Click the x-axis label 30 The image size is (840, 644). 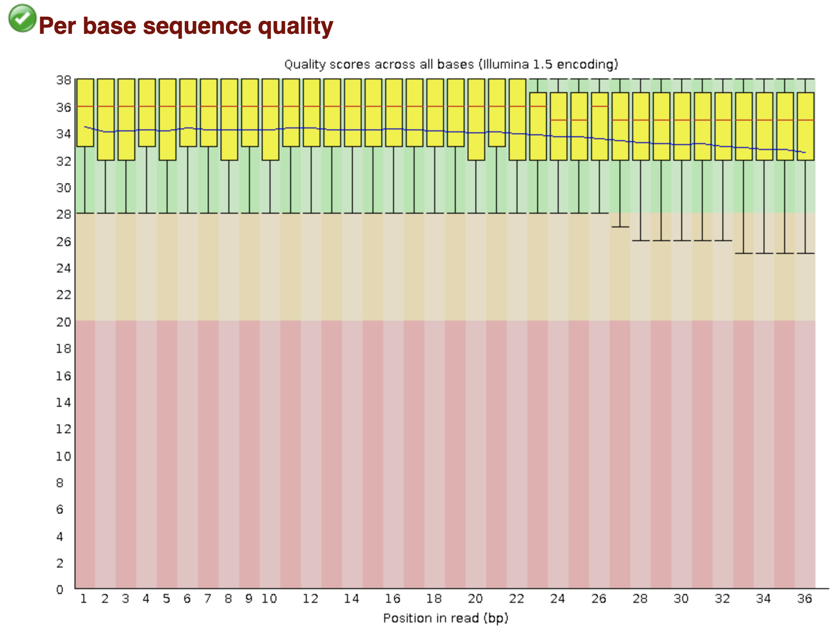point(681,599)
